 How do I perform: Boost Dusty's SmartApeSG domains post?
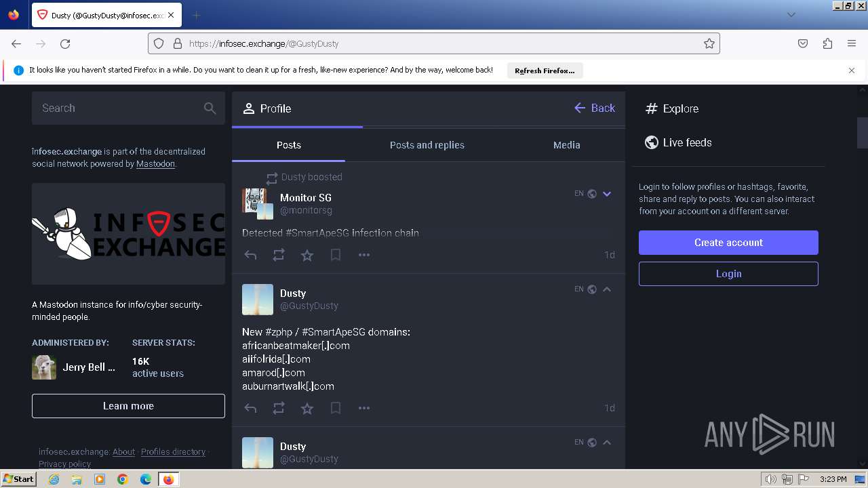pyautogui.click(x=279, y=409)
